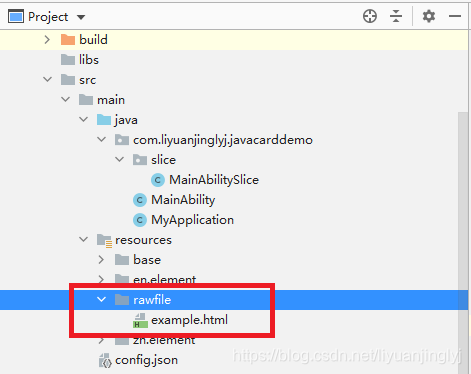The image size is (471, 374).
Task: Select the main label
Action: point(111,100)
